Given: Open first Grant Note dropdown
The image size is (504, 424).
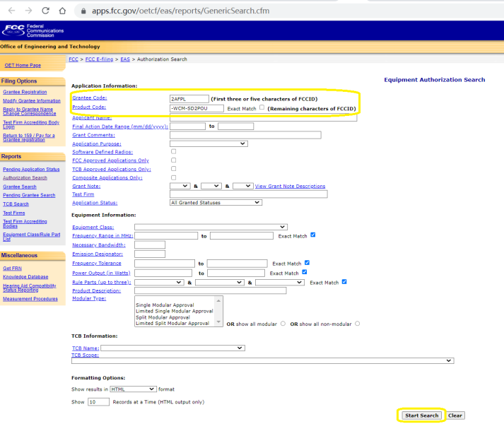Looking at the screenshot, I should (x=180, y=186).
